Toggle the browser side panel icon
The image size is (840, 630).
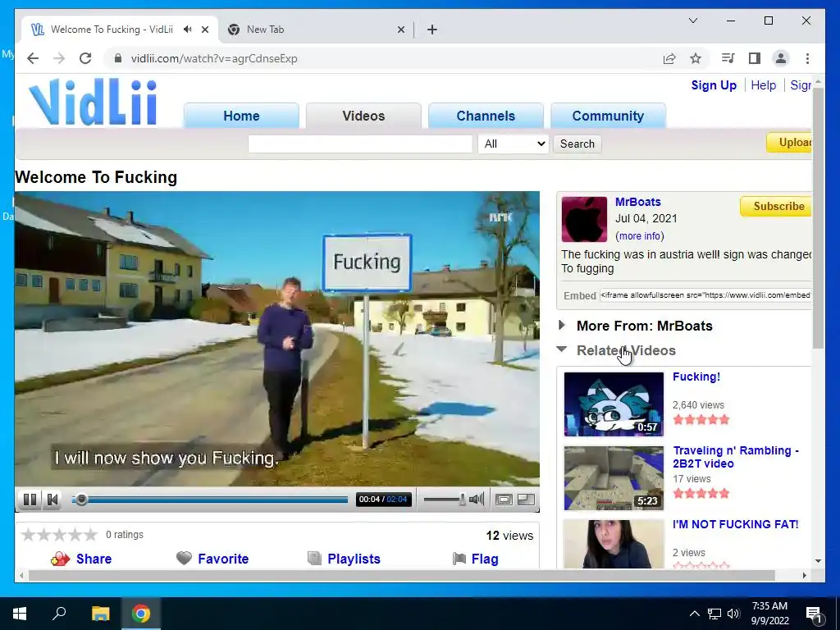(x=755, y=58)
